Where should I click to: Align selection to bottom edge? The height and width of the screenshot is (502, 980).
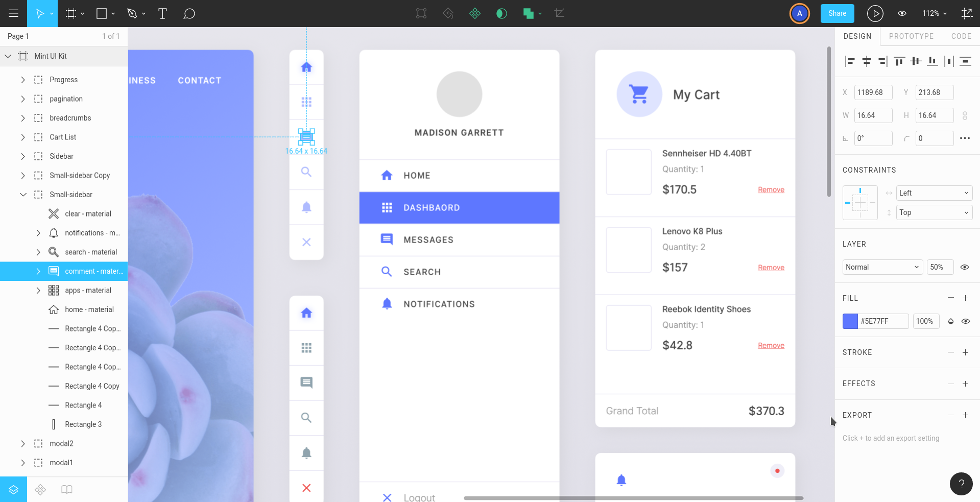click(x=933, y=61)
